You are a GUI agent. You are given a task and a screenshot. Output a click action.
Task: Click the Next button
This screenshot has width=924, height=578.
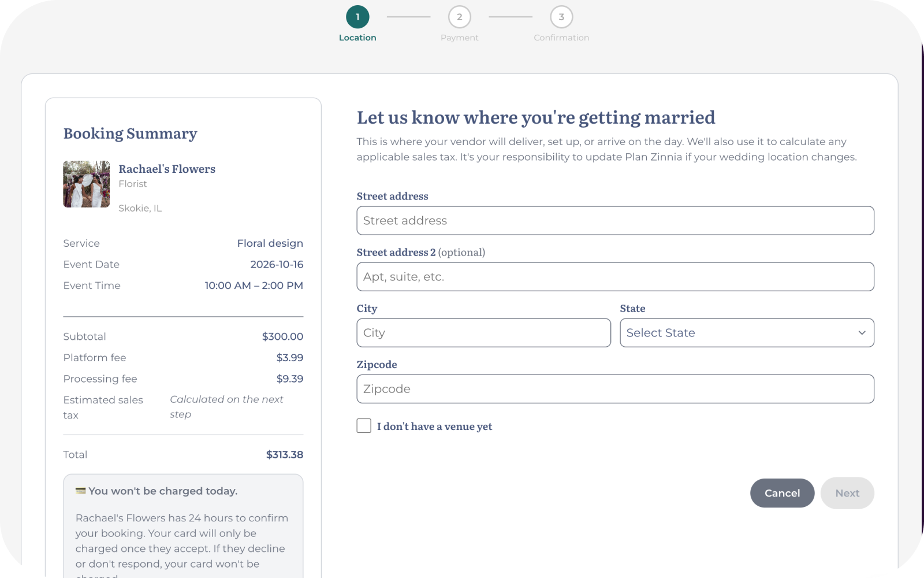(x=847, y=493)
